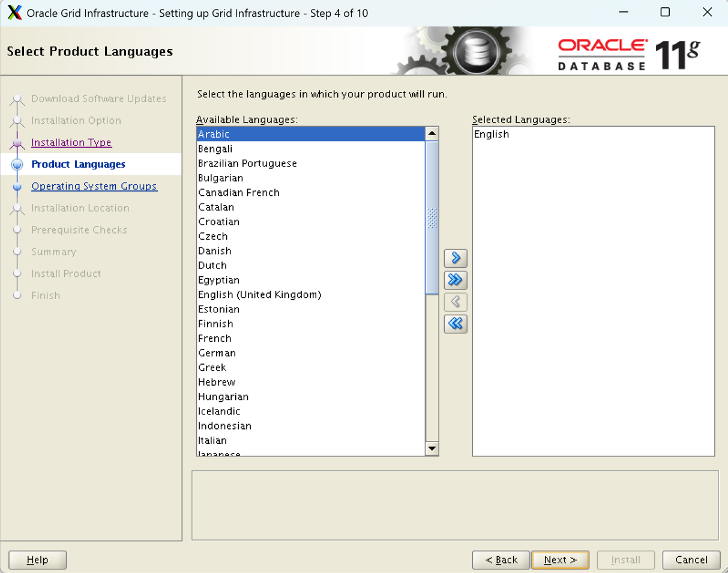Image resolution: width=728 pixels, height=573 pixels.
Task: Select Arabic in Available Languages
Action: click(311, 134)
